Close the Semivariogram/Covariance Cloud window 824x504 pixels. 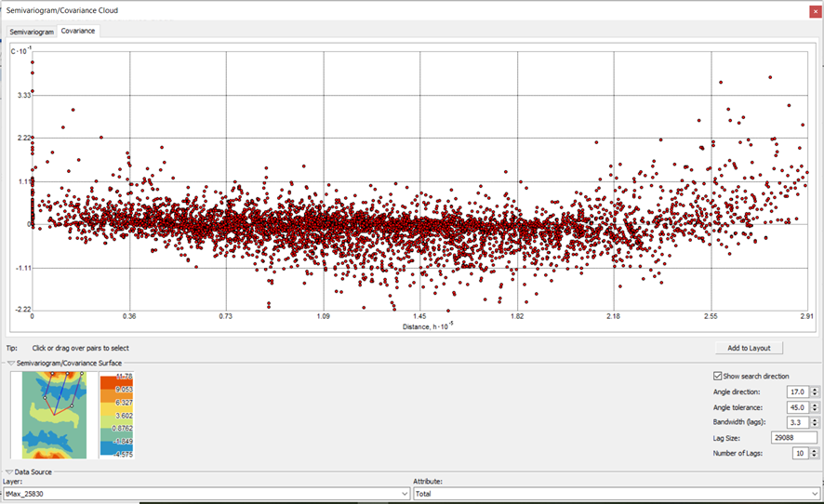[815, 10]
